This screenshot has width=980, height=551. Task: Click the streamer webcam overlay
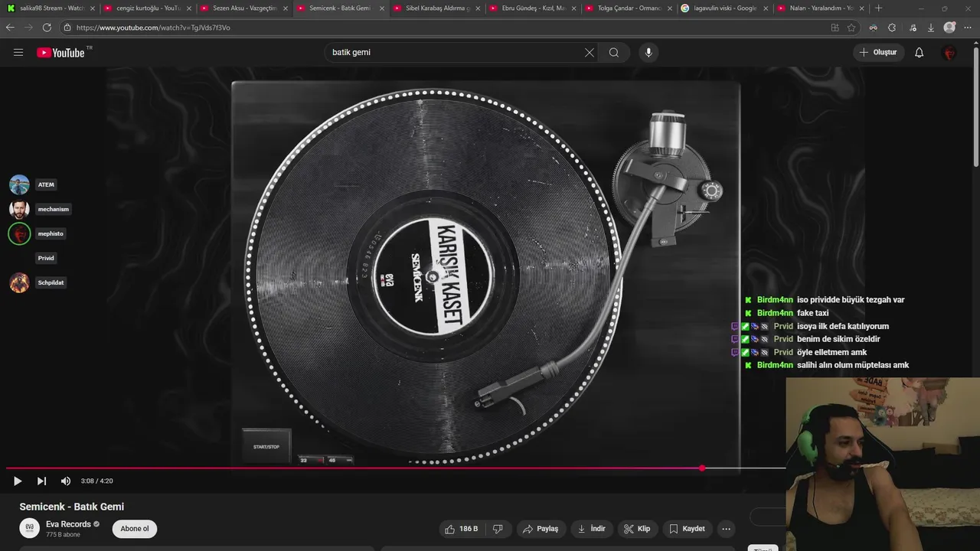[883, 464]
